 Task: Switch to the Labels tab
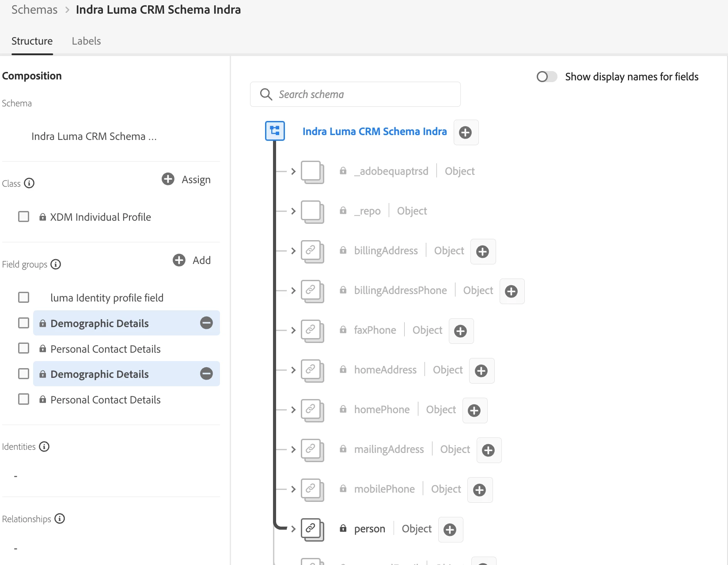click(x=86, y=41)
